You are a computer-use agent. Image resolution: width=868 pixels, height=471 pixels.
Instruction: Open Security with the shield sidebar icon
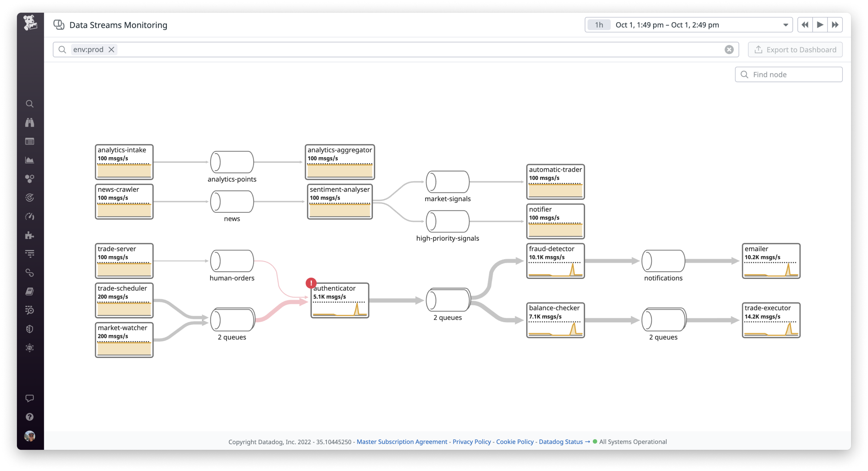30,329
